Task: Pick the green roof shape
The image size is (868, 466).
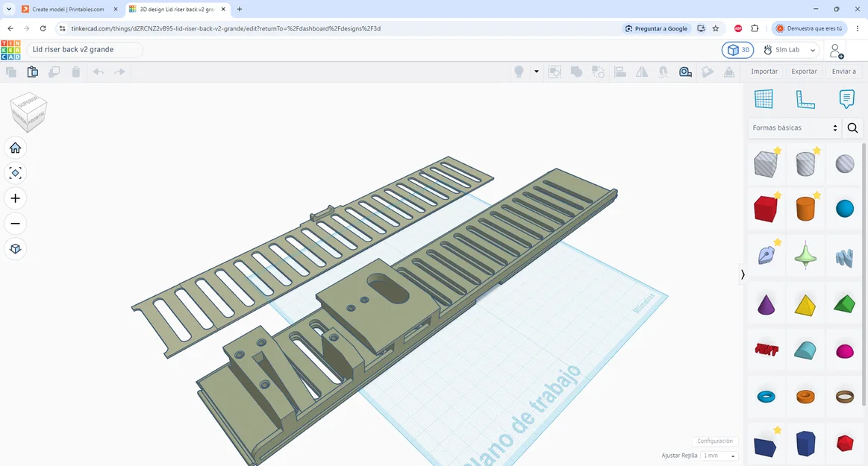Action: [845, 304]
